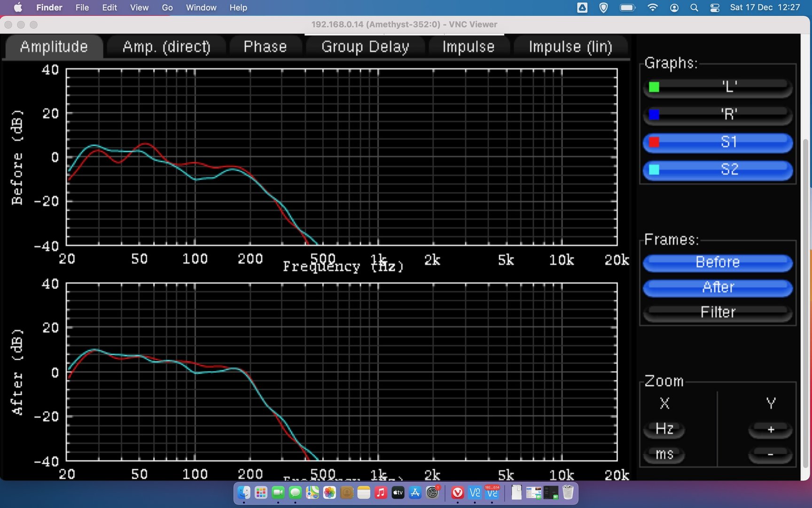Viewport: 812px width, 508px height.
Task: Toggle the 'L' graph display
Action: [718, 87]
